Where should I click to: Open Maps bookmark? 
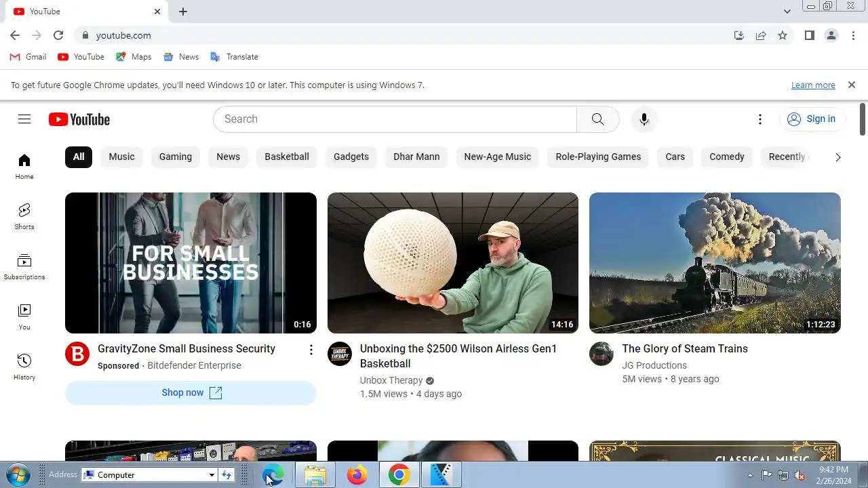coord(134,57)
